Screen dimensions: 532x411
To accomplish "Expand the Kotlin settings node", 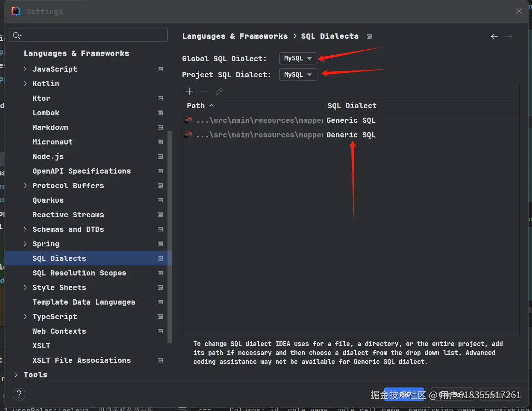I will tap(25, 84).
